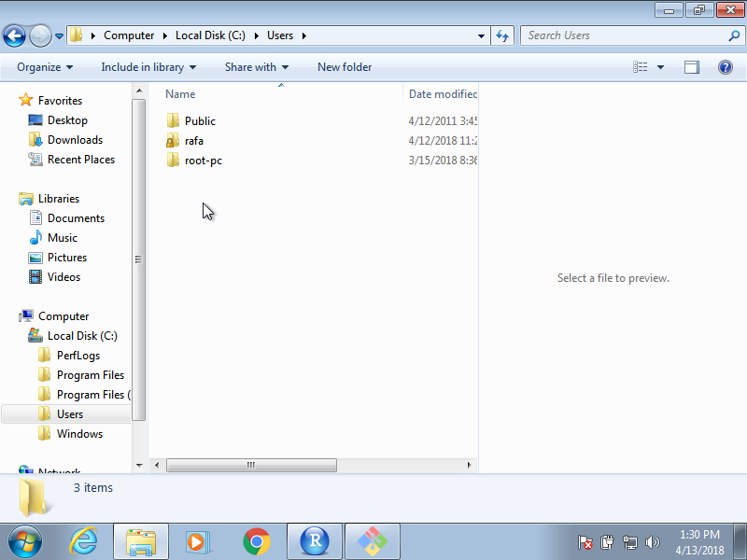747x560 pixels.
Task: Open Help with the question mark icon
Action: click(x=726, y=67)
